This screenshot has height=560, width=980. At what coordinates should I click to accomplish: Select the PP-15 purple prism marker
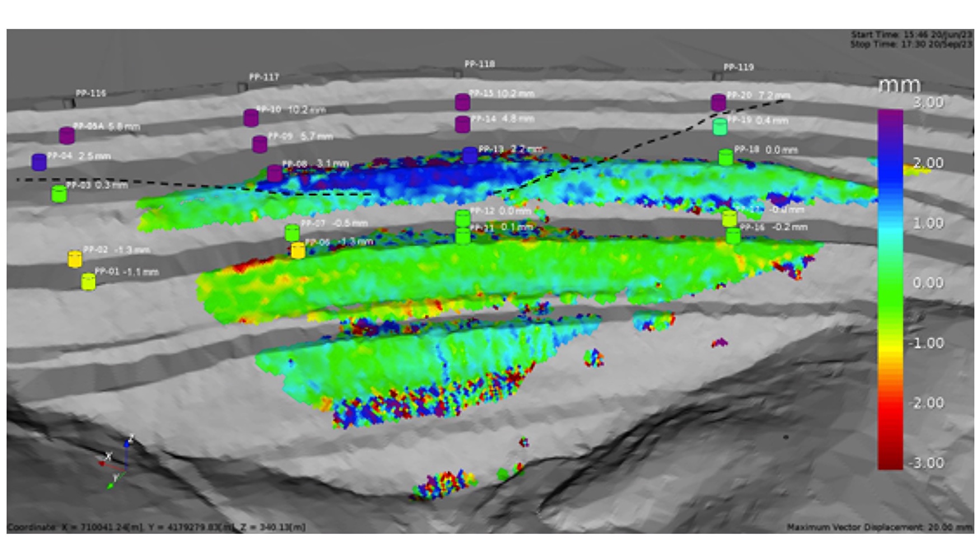click(462, 102)
